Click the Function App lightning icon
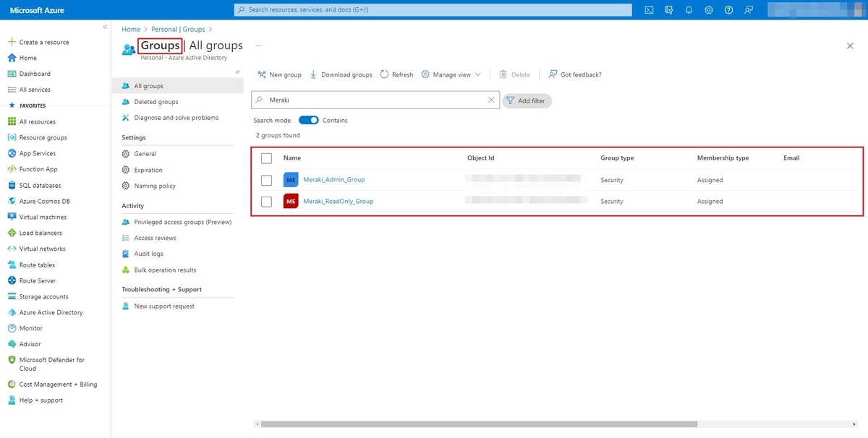868x438 pixels. (x=12, y=169)
